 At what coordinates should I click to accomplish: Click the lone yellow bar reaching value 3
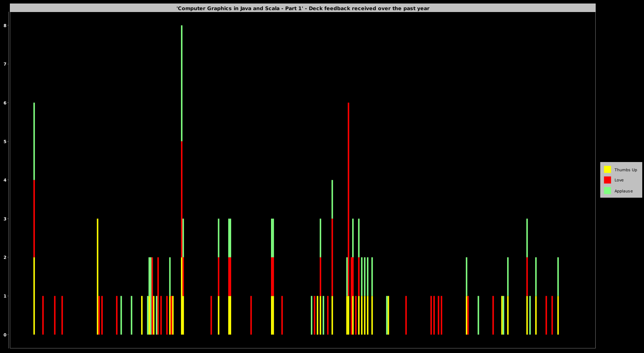(98, 277)
